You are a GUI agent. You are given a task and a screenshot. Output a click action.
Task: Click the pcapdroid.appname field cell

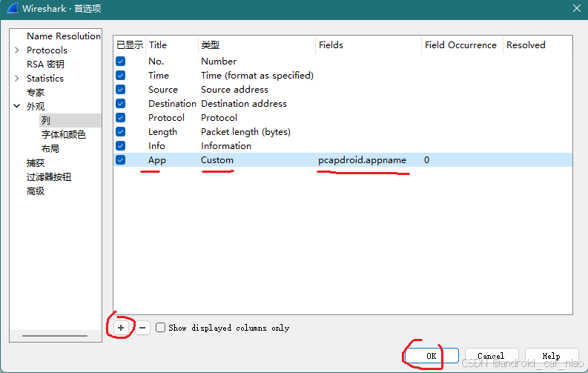click(363, 160)
